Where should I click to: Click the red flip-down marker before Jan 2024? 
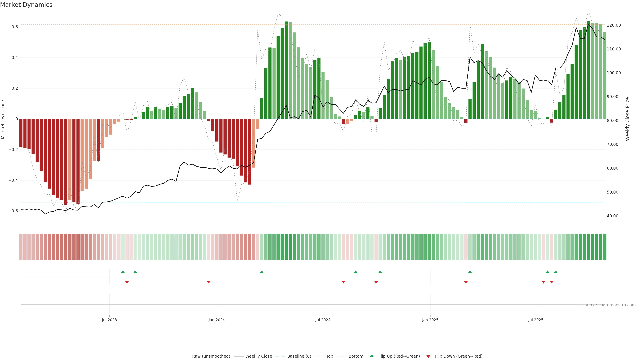(x=208, y=282)
